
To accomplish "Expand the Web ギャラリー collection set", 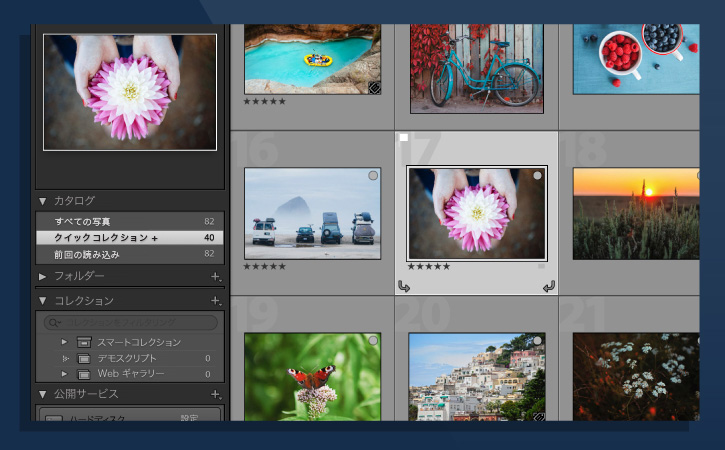I will [64, 373].
